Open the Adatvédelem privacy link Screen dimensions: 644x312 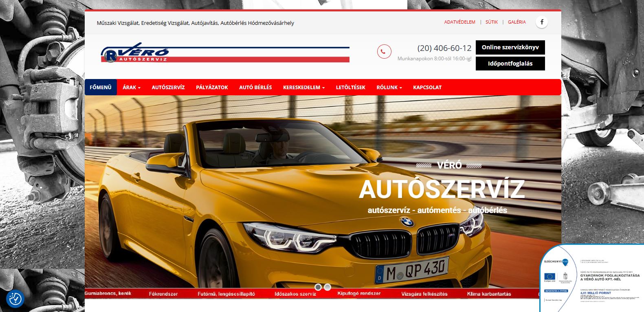[459, 22]
